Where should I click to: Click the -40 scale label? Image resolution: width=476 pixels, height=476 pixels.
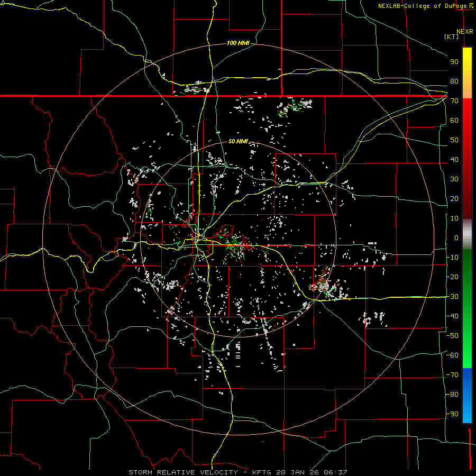(x=452, y=316)
